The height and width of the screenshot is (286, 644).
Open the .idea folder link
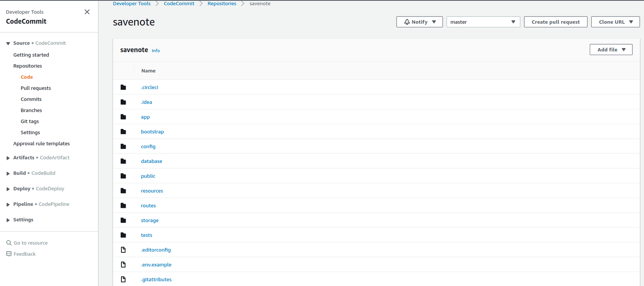pyautogui.click(x=146, y=102)
